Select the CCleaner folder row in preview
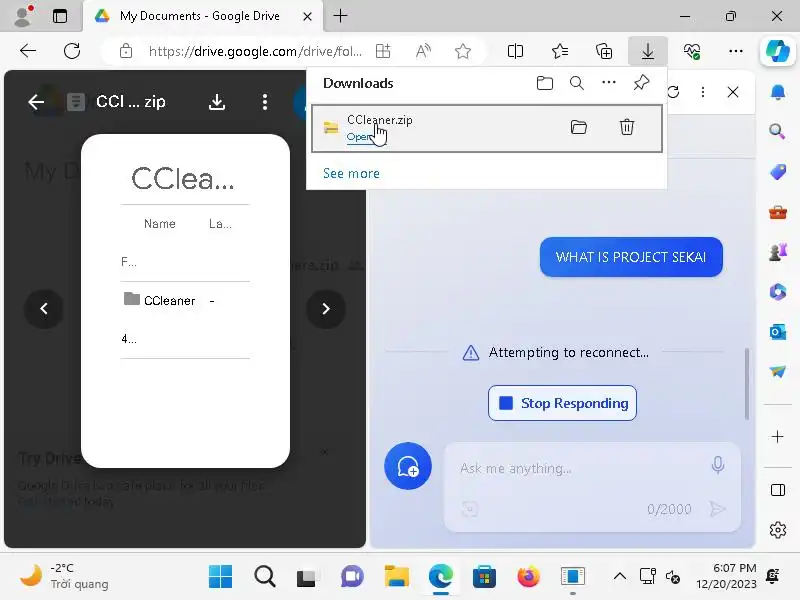The width and height of the screenshot is (800, 600). pos(185,301)
